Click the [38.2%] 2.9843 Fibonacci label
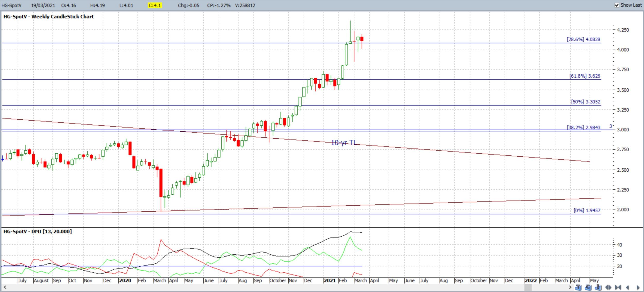The width and height of the screenshot is (644, 292). 583,127
